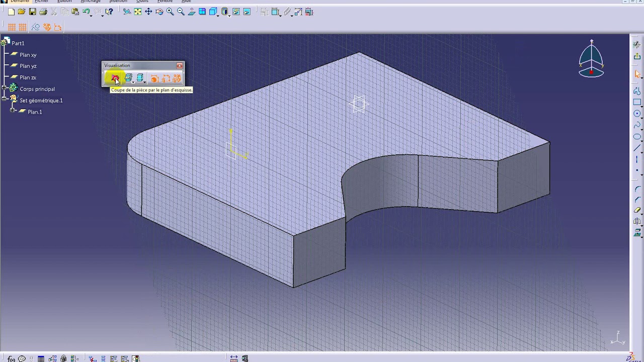Open the 2D visualization mode dropdown arrow
Image resolution: width=644 pixels, height=362 pixels.
(145, 82)
